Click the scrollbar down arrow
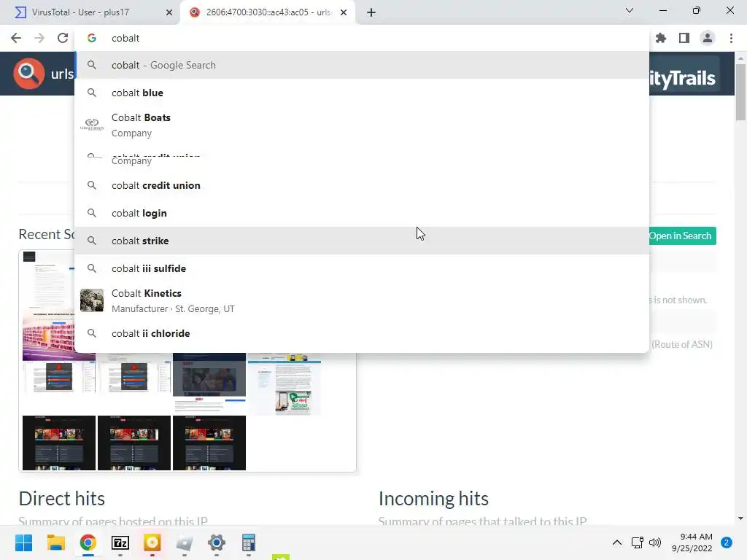Viewport: 747px width, 560px height. [740, 518]
